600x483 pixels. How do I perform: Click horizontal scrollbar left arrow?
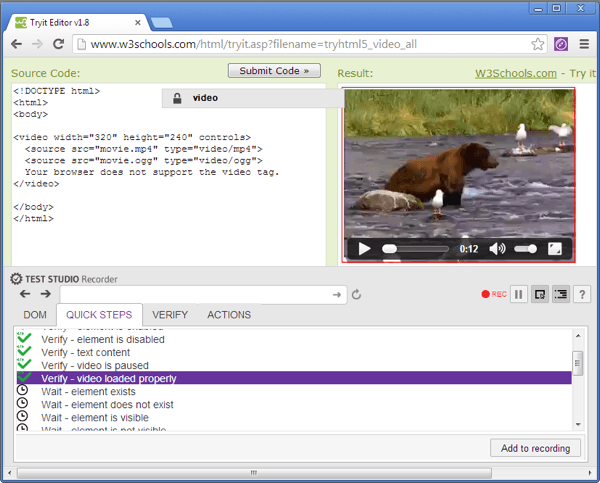point(10,473)
